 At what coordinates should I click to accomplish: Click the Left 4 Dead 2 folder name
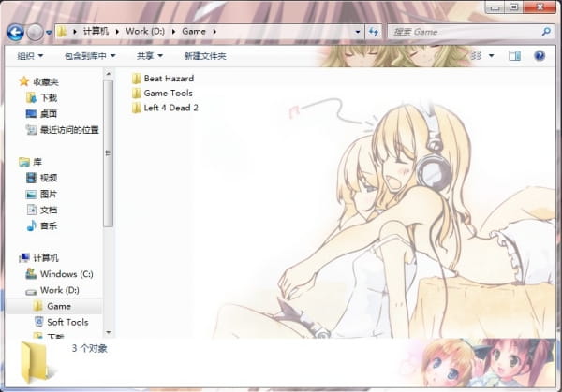click(170, 108)
